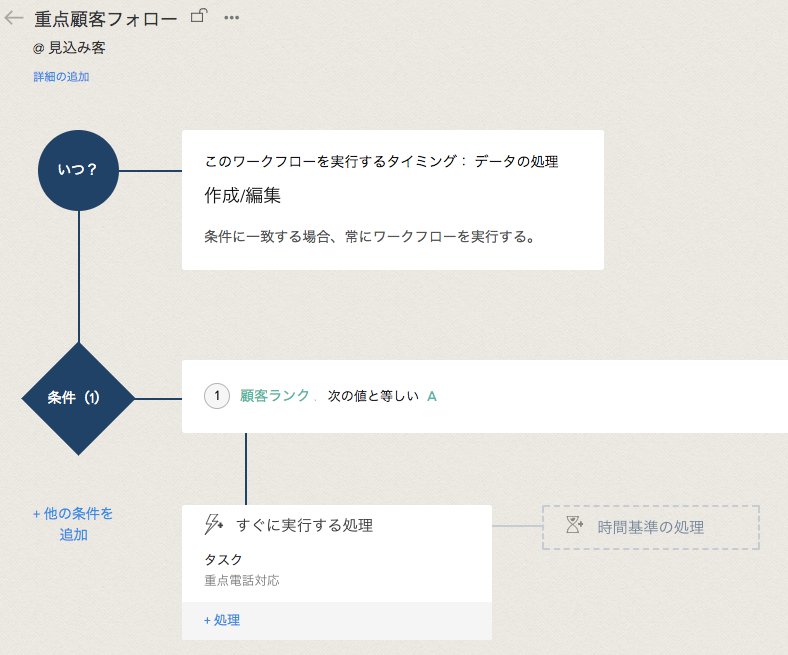Click 詳細の追加 link
The height and width of the screenshot is (655, 788).
coord(61,77)
